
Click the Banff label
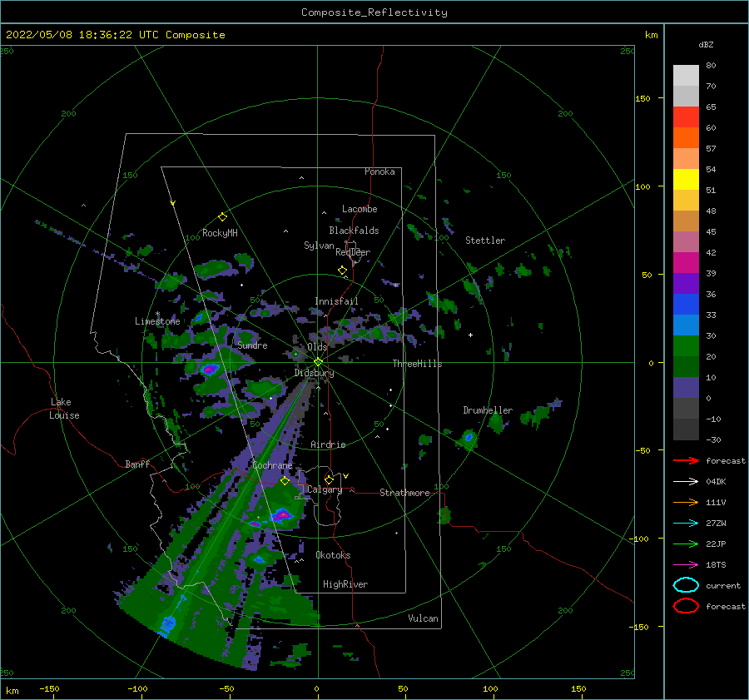[137, 464]
